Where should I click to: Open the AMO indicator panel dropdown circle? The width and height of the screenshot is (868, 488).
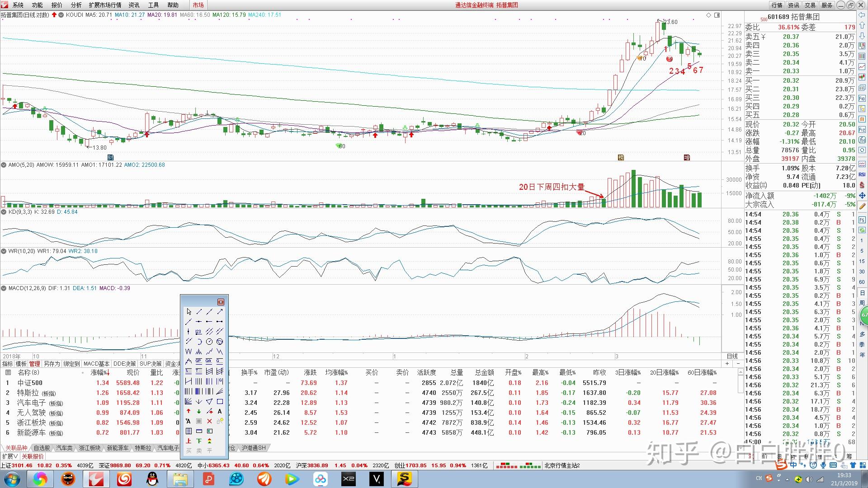[4, 165]
